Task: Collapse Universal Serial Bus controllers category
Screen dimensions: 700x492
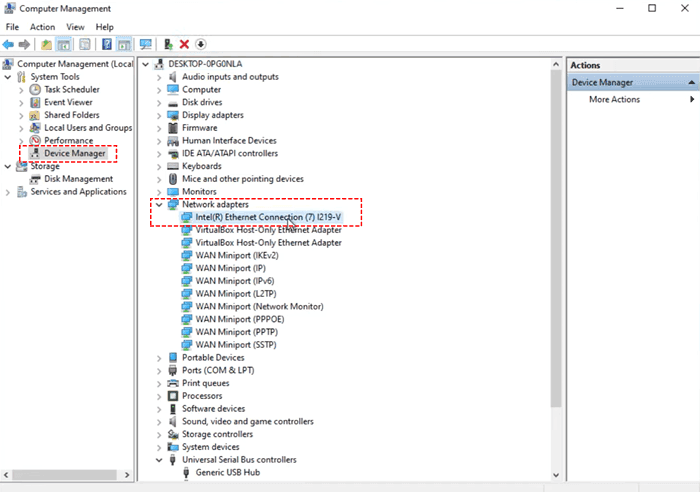Action: pos(159,460)
